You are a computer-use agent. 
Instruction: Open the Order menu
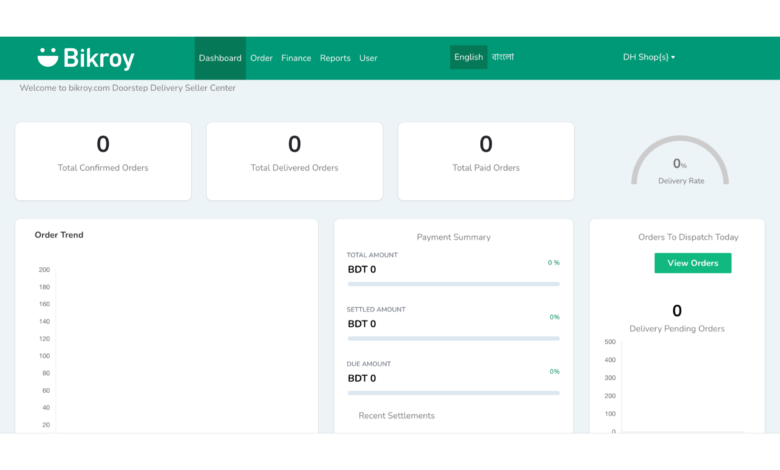[261, 58]
